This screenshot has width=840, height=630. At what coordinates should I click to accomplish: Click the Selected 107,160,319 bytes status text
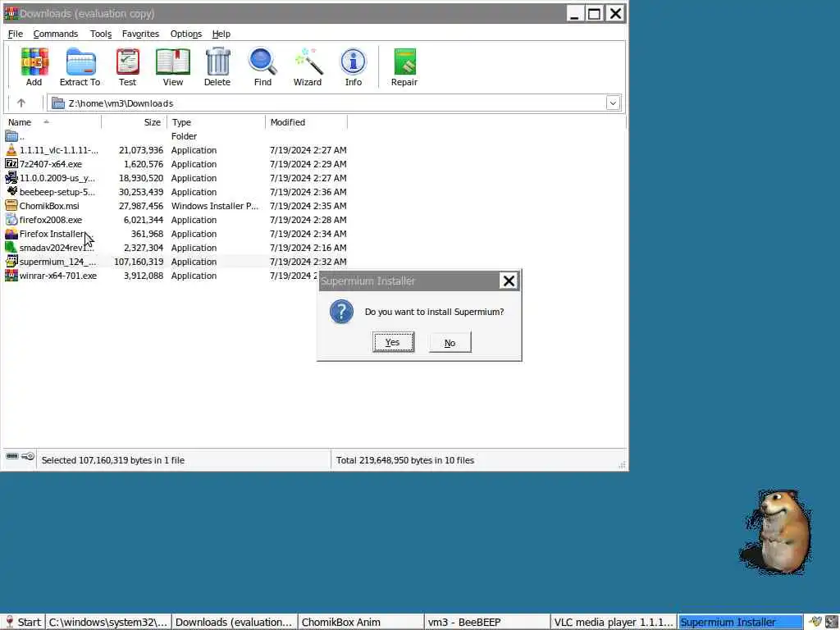(x=113, y=460)
